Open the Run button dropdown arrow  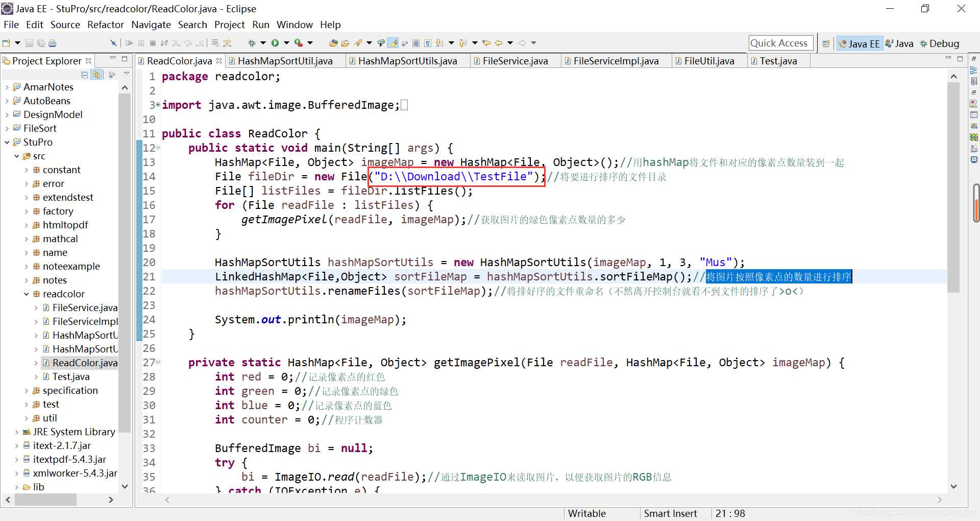(286, 43)
